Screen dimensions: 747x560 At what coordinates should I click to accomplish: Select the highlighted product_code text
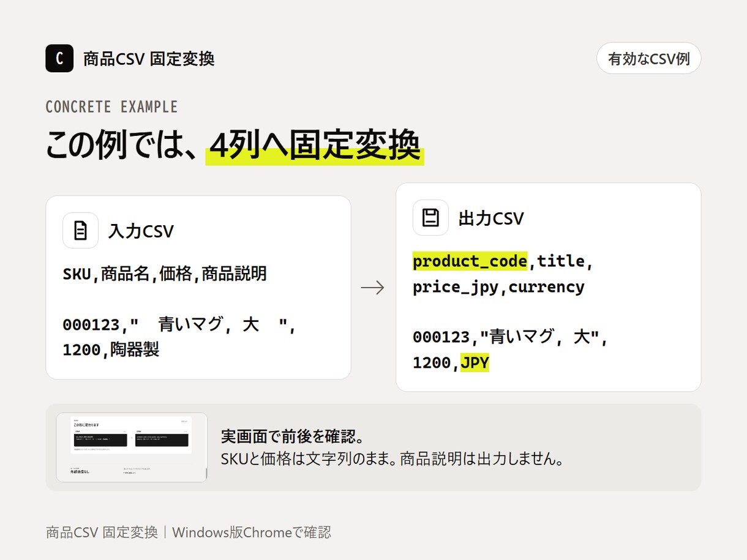470,261
